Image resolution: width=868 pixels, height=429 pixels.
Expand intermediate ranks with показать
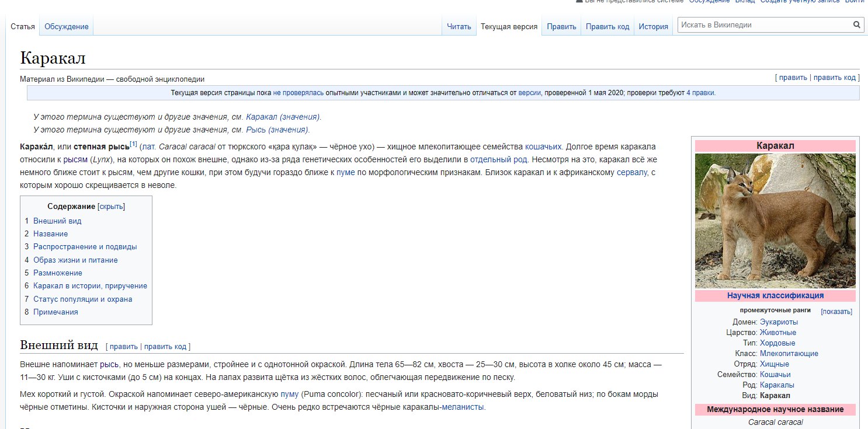836,312
